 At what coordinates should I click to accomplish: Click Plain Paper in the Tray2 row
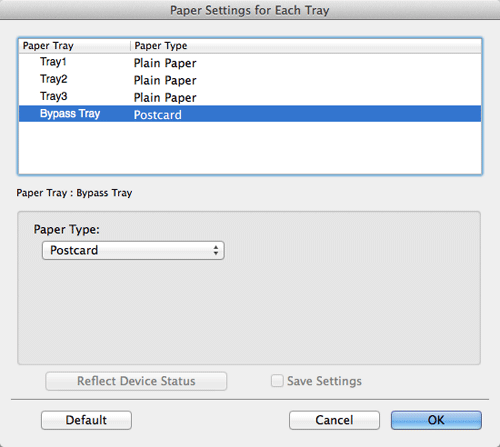click(165, 80)
